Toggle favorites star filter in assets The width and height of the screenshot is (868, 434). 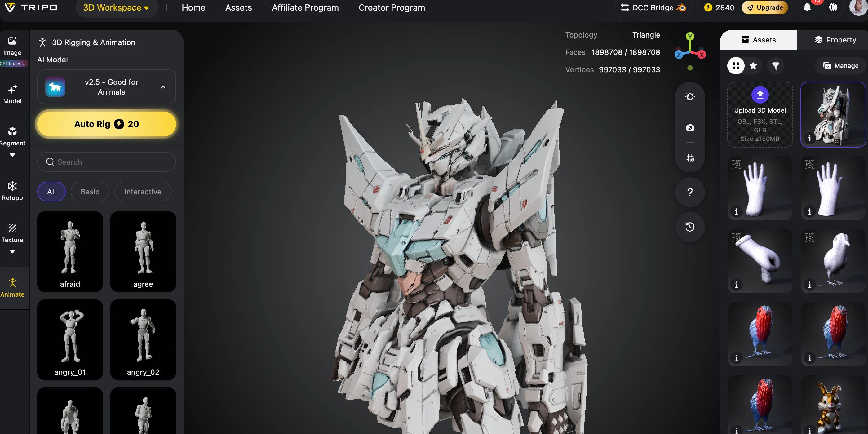point(753,66)
